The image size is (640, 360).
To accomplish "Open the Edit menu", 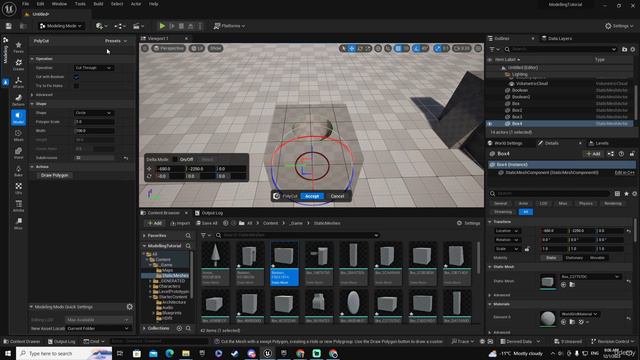I will [x=40, y=4].
